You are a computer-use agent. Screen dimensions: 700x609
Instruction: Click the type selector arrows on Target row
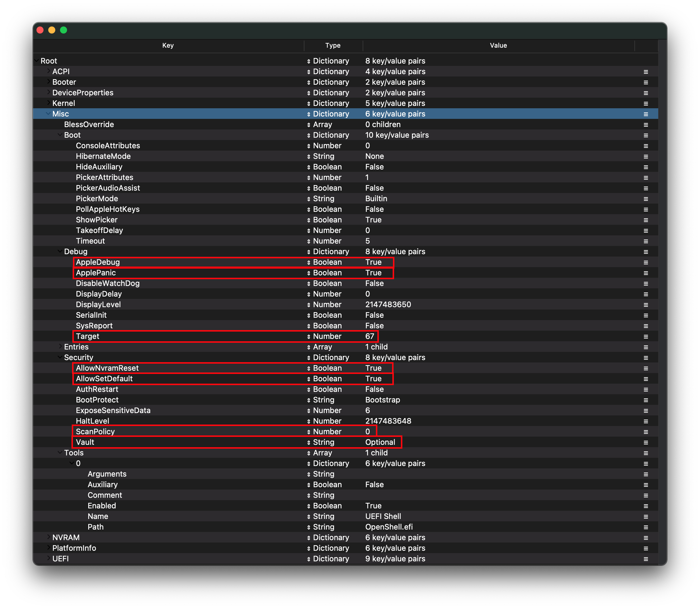309,337
